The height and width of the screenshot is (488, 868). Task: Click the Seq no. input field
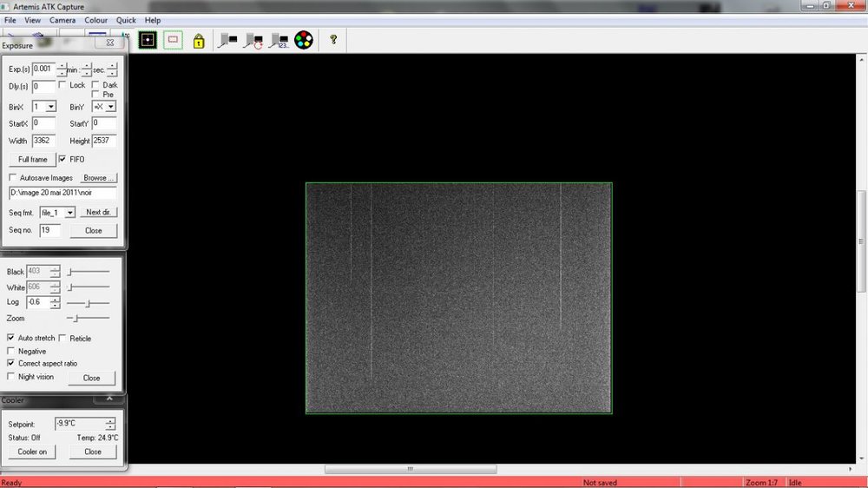[x=49, y=230]
